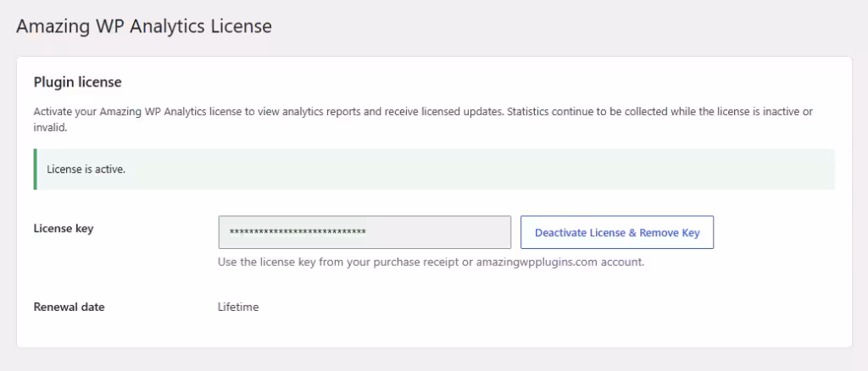Click the 'Renewal date' label
Screen dimensions: 868x371
tap(70, 307)
